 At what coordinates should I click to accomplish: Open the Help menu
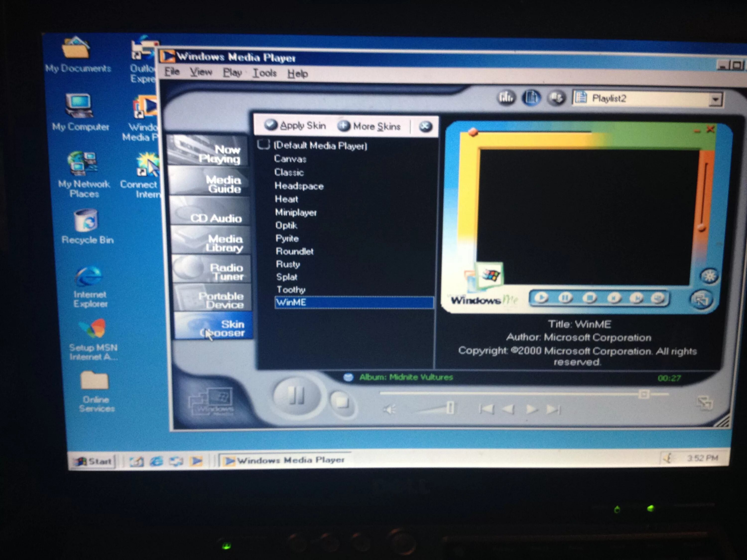298,74
